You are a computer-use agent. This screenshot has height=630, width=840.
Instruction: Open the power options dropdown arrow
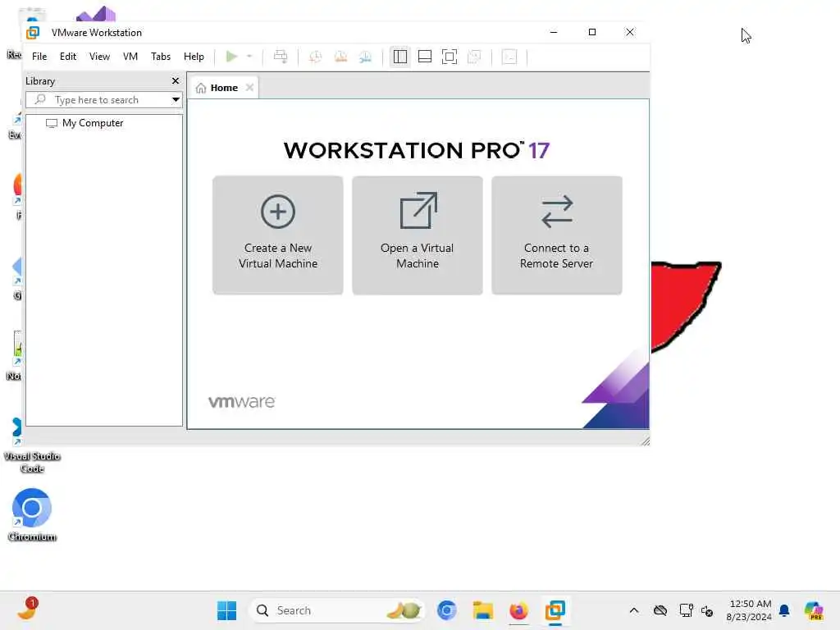(249, 57)
